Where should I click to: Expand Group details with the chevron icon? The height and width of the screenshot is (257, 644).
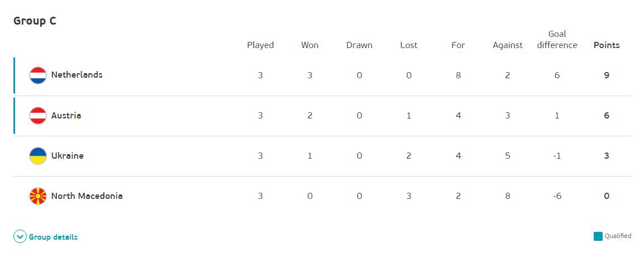tap(20, 237)
